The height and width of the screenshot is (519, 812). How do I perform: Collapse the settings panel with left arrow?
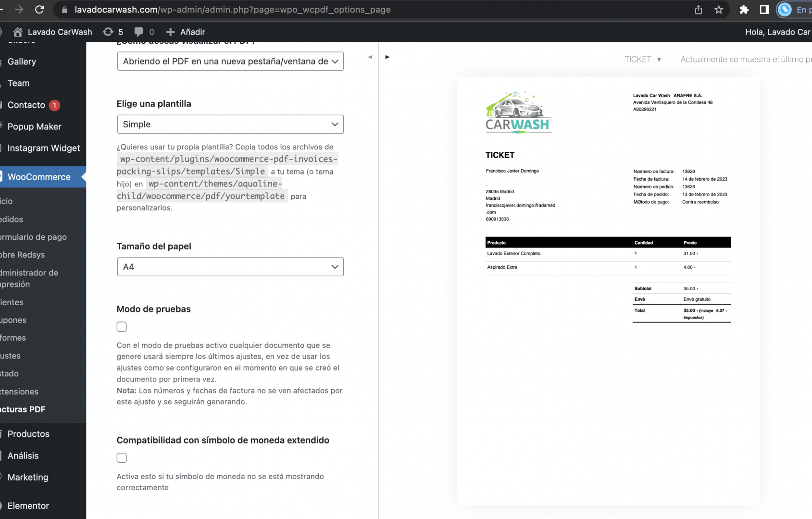[x=370, y=57]
